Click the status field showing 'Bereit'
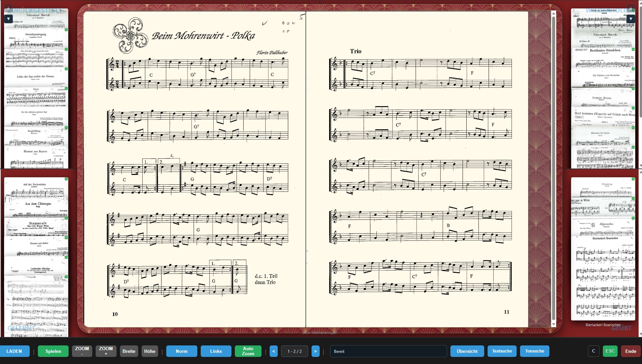The width and height of the screenshot is (642, 364). [388, 351]
